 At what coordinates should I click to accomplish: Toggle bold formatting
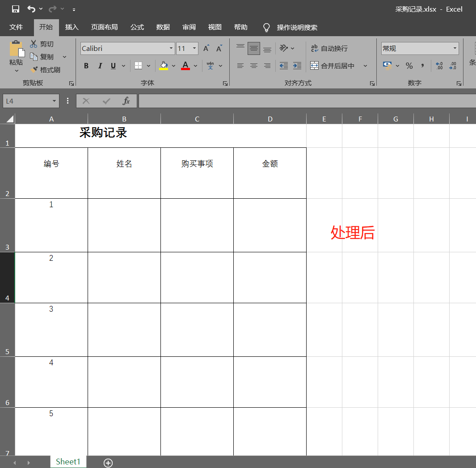(x=86, y=66)
